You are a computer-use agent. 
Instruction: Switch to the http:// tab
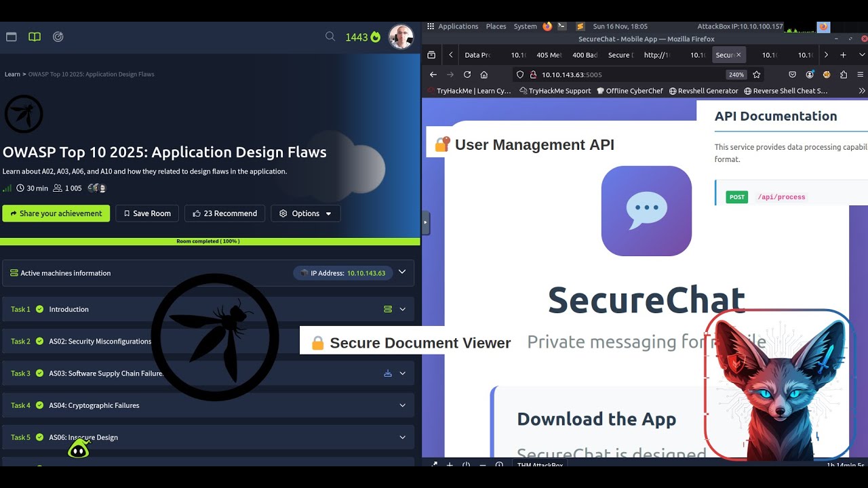(x=656, y=55)
